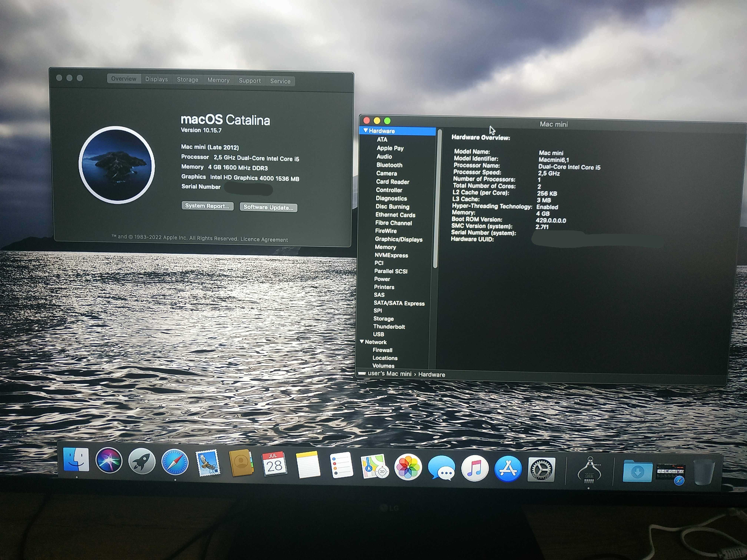The height and width of the screenshot is (560, 747).
Task: Select Thunderbolt in the sidebar
Action: (389, 326)
